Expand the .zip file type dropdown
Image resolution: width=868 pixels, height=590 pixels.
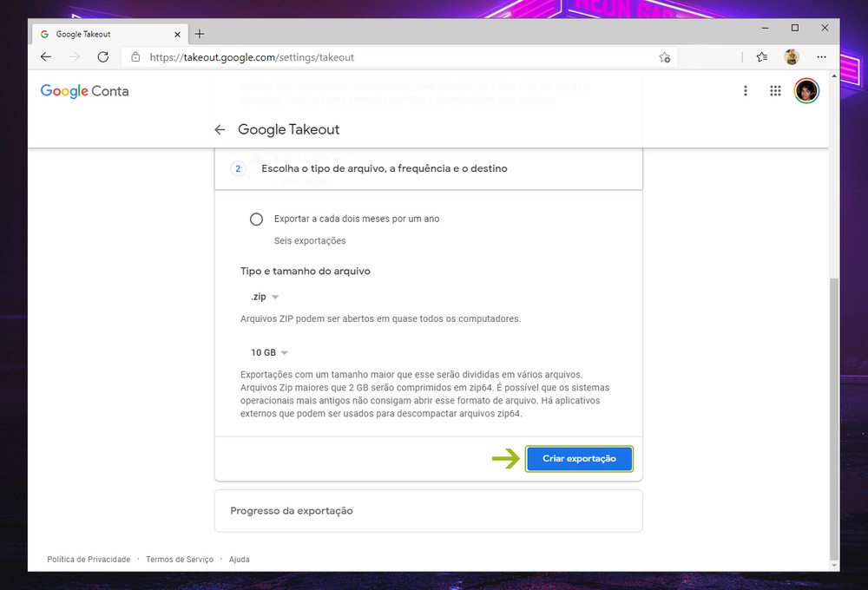click(x=264, y=297)
